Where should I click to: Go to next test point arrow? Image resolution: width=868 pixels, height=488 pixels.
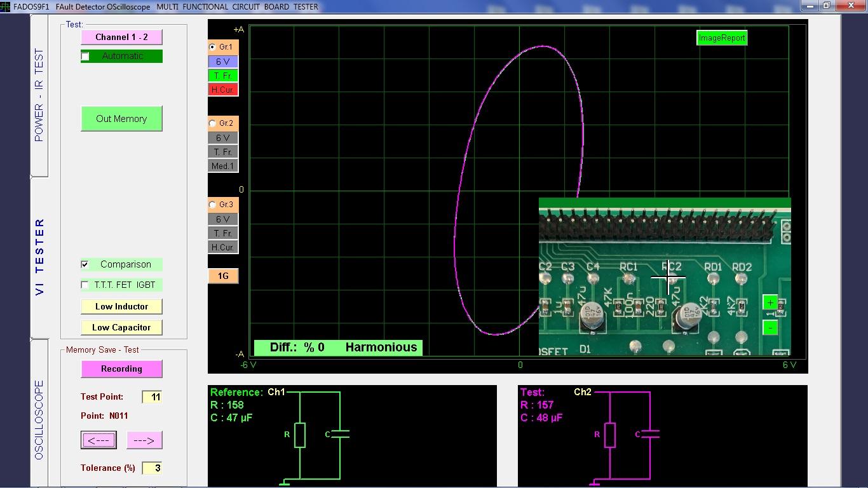click(144, 440)
